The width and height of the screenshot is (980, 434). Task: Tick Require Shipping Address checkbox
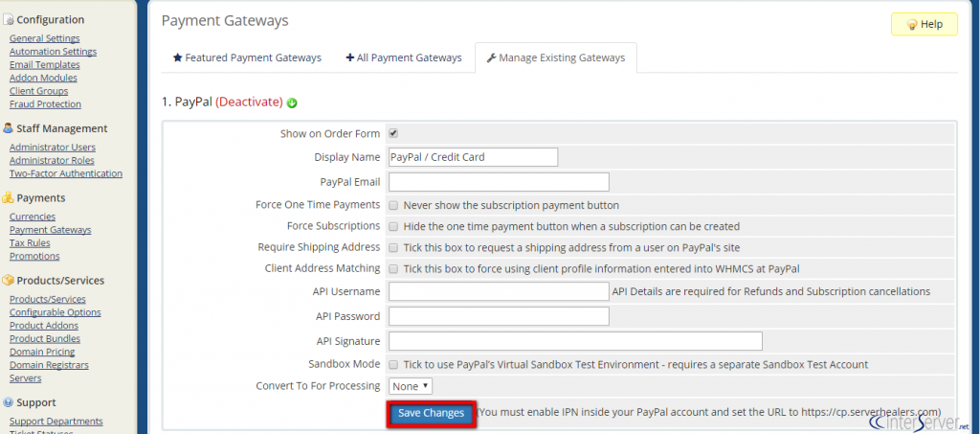point(393,247)
